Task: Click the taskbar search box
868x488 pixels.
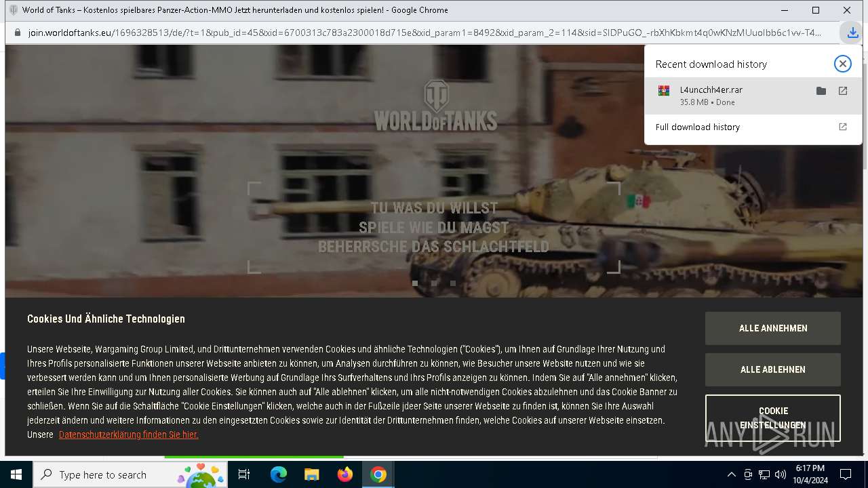Action: [132, 474]
